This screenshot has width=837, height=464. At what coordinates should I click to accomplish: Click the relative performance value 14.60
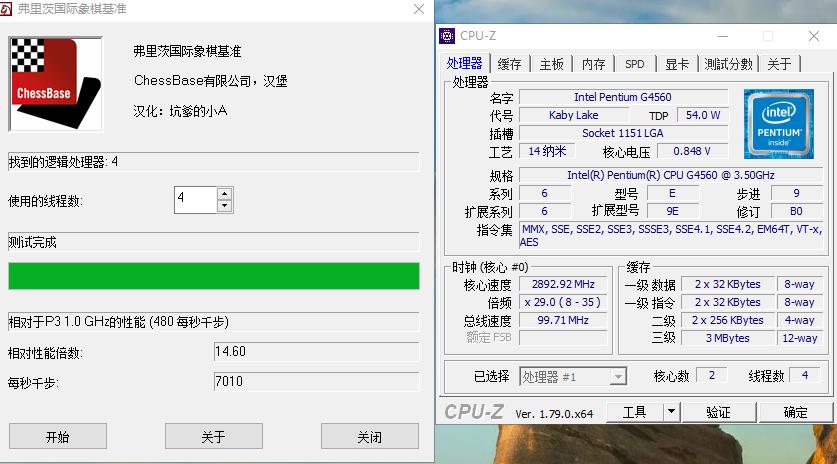(x=317, y=351)
